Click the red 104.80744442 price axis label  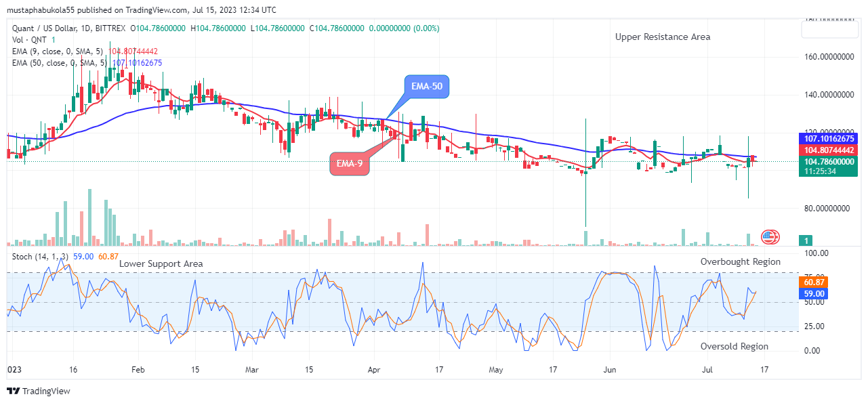pyautogui.click(x=829, y=150)
